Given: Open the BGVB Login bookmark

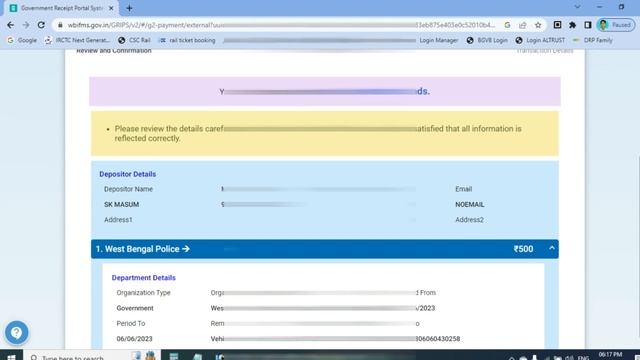Looking at the screenshot, I should click(488, 40).
